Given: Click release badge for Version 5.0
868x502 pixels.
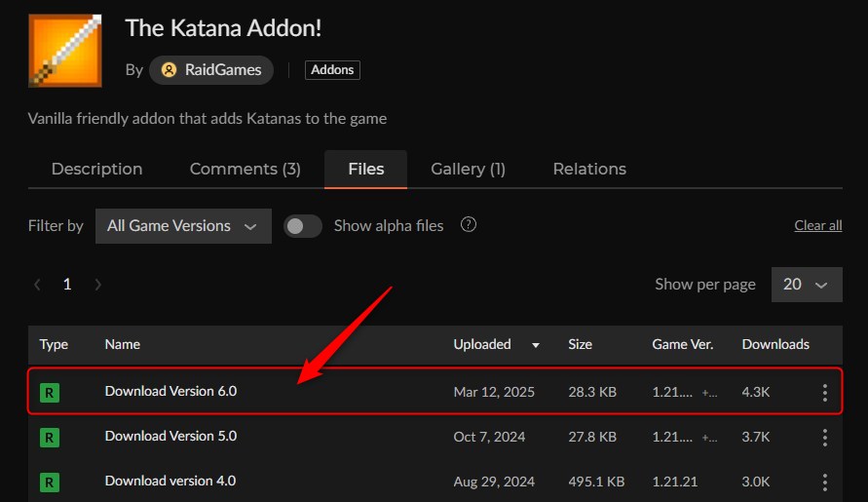Looking at the screenshot, I should click(x=50, y=438).
